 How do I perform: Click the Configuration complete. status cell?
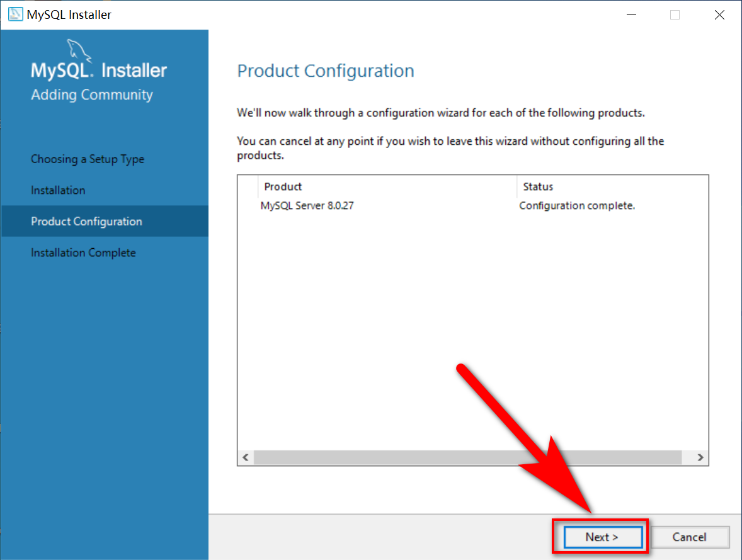click(x=578, y=205)
